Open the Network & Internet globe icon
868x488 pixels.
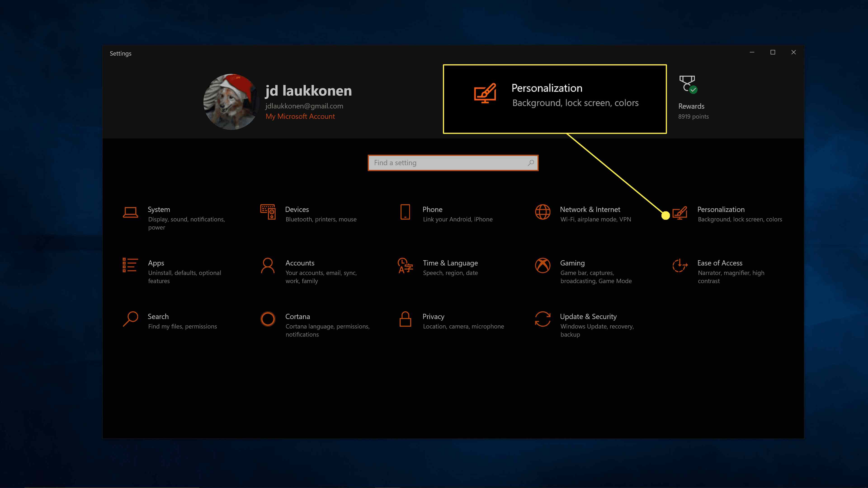[x=542, y=212]
